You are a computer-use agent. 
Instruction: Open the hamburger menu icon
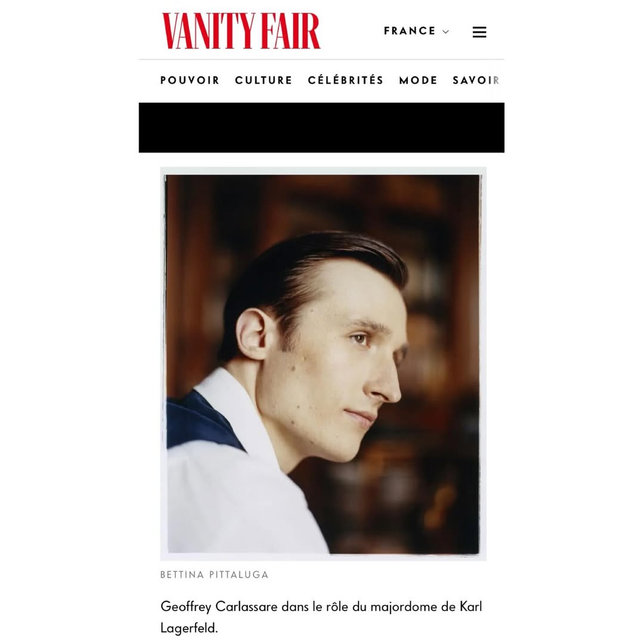point(479,32)
